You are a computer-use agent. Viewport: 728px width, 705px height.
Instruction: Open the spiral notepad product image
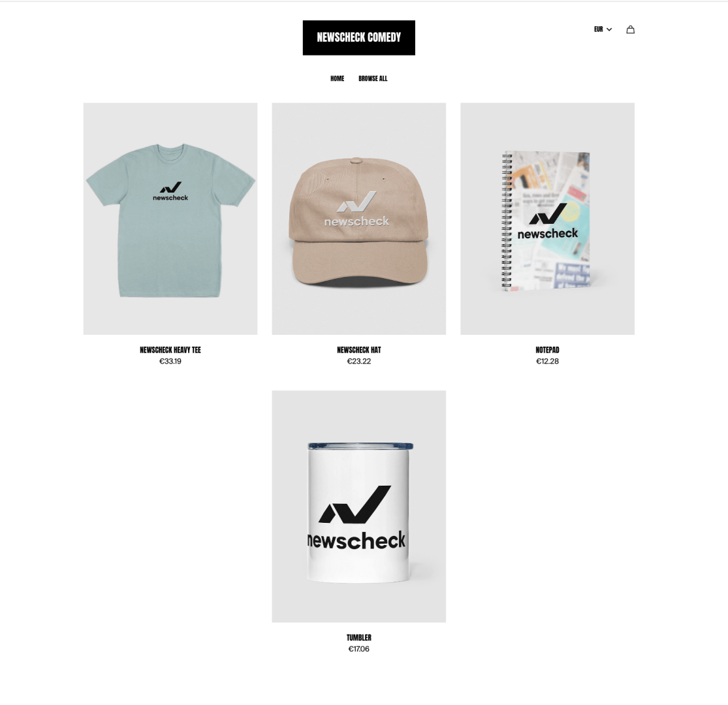(547, 219)
